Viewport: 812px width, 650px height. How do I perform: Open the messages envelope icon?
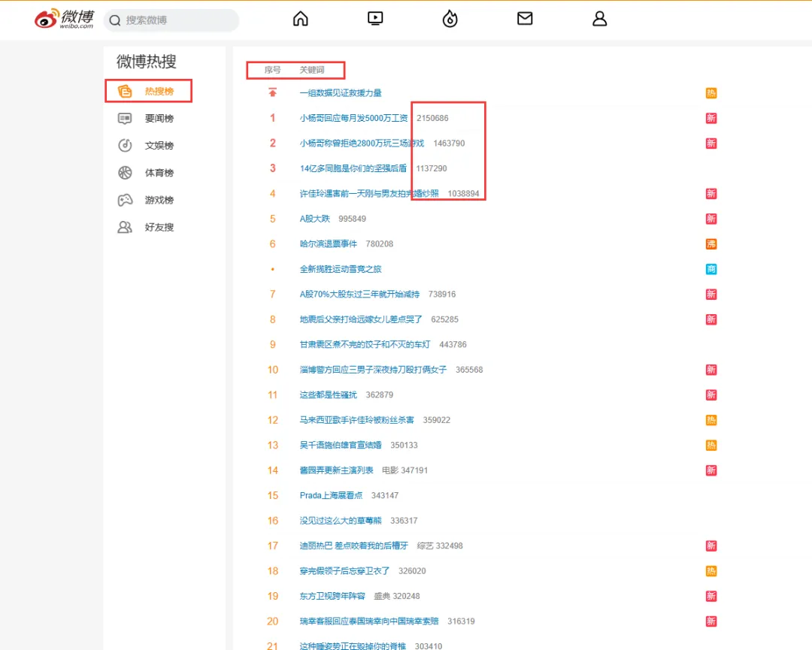(525, 19)
